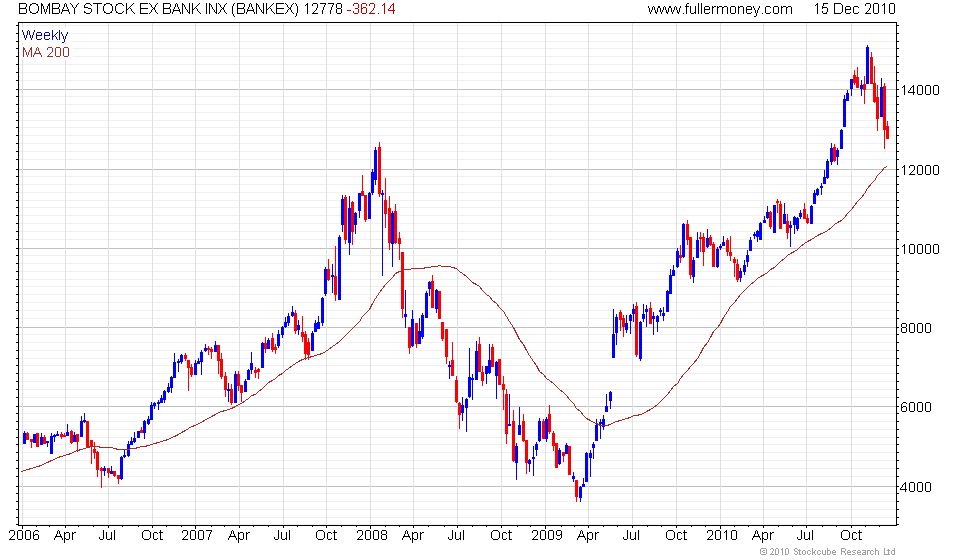The width and height of the screenshot is (980, 560).
Task: Click the date label '15 Dec 2010'
Action: click(854, 9)
